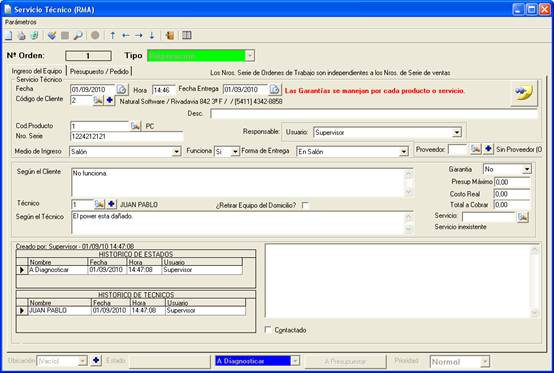The image size is (554, 373).
Task: Switch to Ingreso del Equipo tab
Action: tap(36, 71)
